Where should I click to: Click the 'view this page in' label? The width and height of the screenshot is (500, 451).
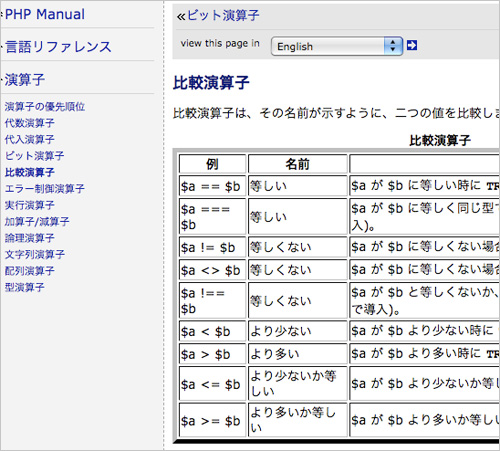coord(220,43)
